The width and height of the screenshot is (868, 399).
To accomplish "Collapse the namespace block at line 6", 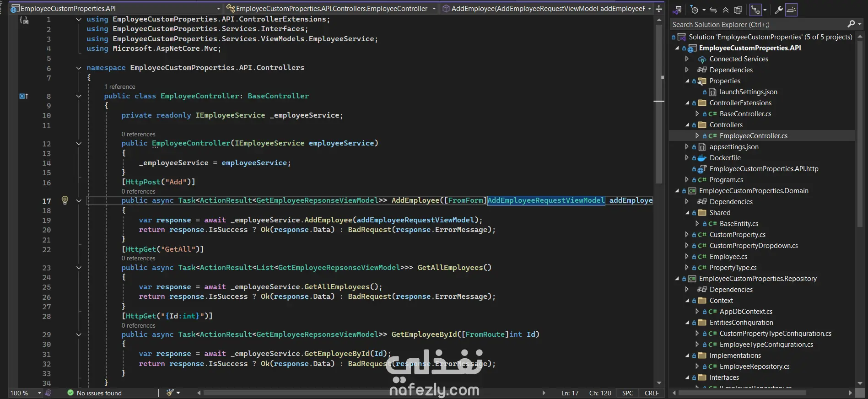I will tap(79, 68).
